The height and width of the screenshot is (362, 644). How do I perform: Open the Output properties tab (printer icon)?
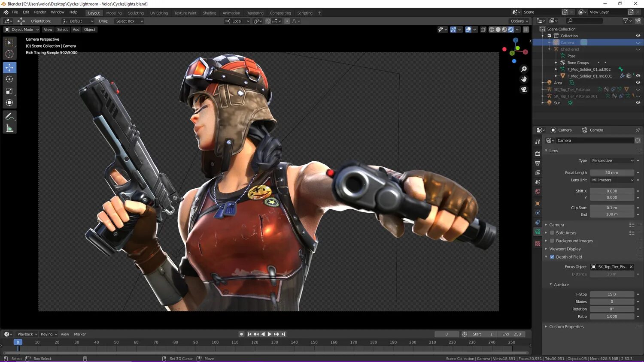[x=538, y=163]
